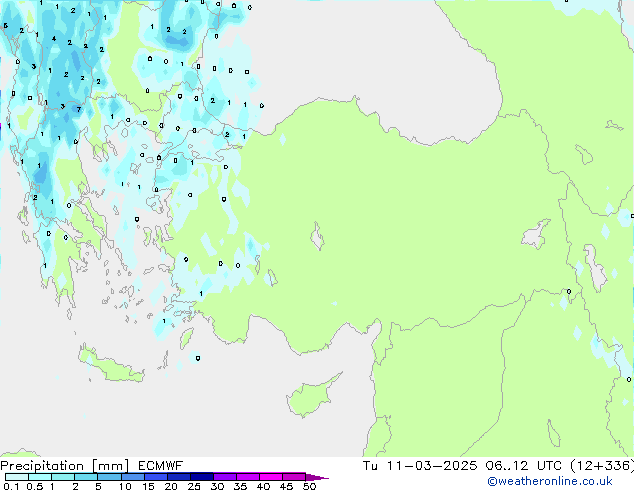Pick the 15–20 mm legend color

(156, 477)
